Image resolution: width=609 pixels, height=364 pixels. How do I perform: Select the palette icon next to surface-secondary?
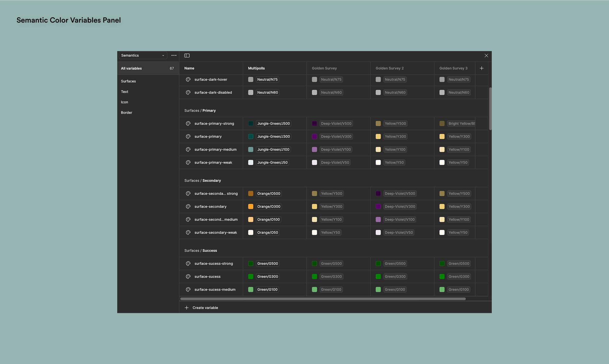188,206
